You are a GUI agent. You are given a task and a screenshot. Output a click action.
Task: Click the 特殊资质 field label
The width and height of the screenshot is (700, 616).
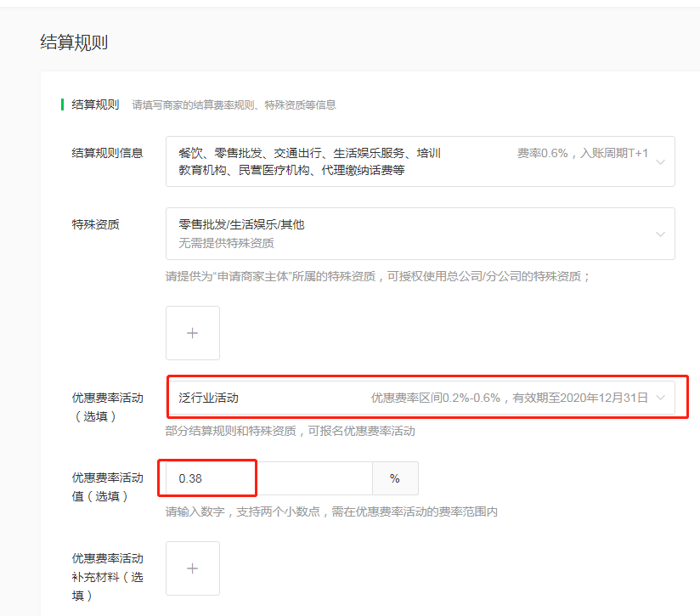point(95,224)
